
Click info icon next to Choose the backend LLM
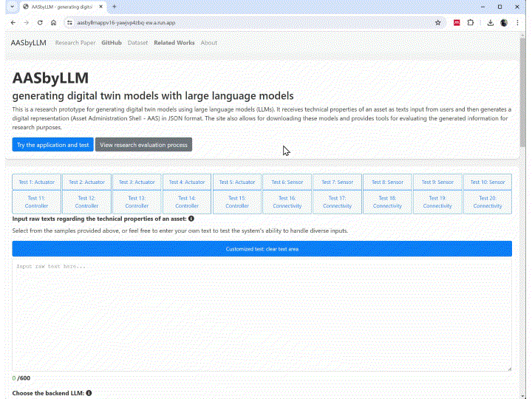(89, 393)
